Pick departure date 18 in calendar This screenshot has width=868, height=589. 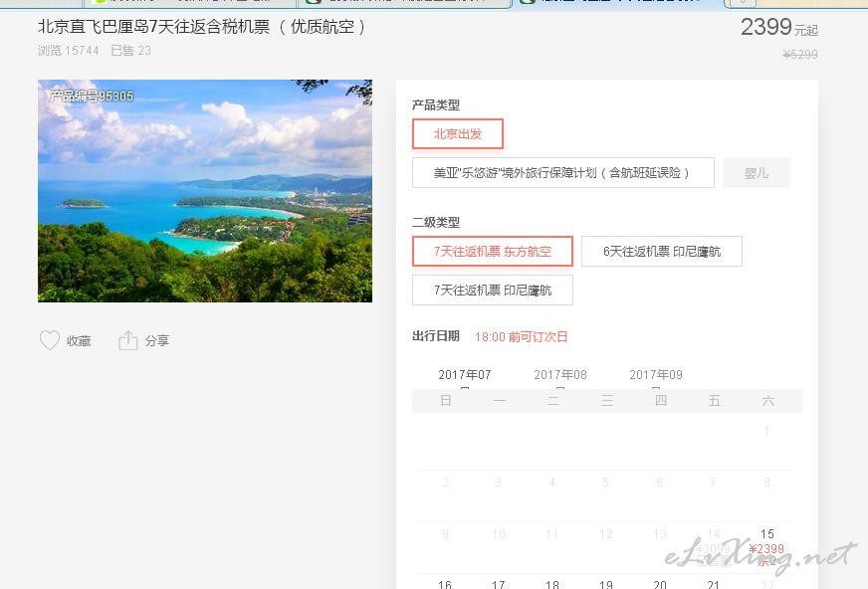click(551, 583)
